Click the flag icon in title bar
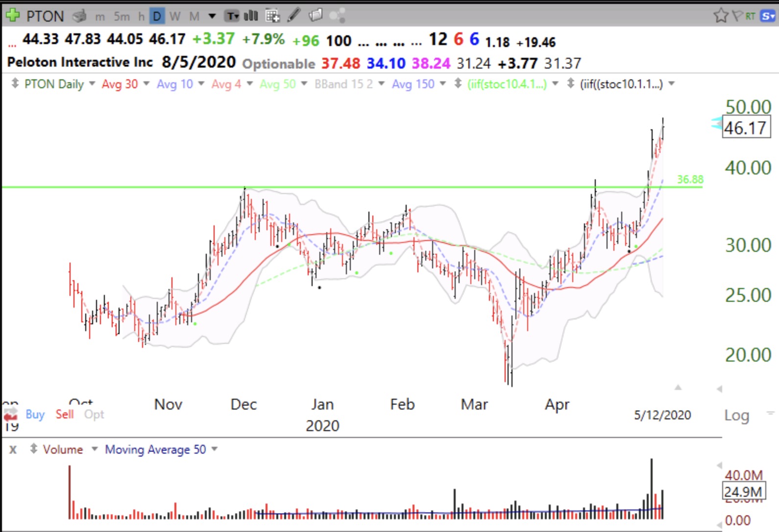This screenshot has width=779, height=532. click(x=737, y=16)
